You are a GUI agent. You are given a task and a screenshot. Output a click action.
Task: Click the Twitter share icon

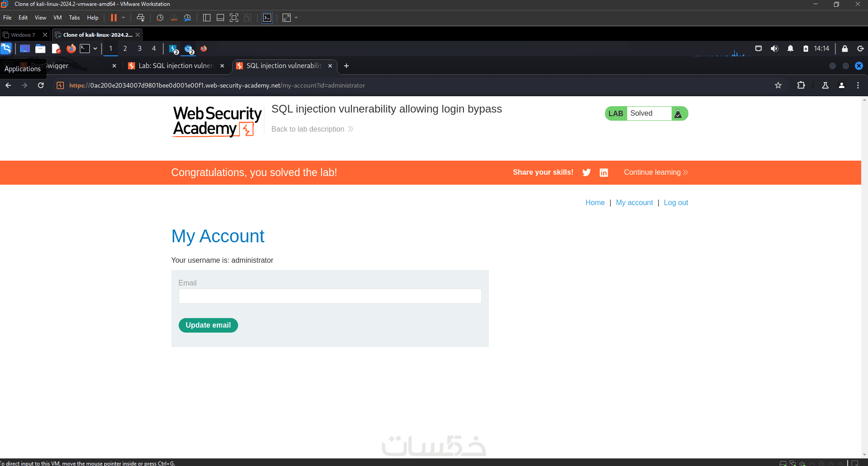[586, 172]
